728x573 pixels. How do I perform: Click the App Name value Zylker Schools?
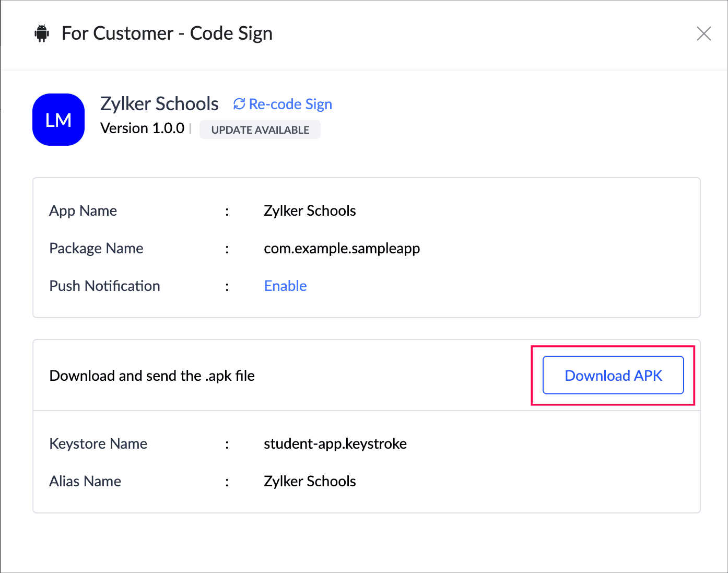tap(310, 211)
